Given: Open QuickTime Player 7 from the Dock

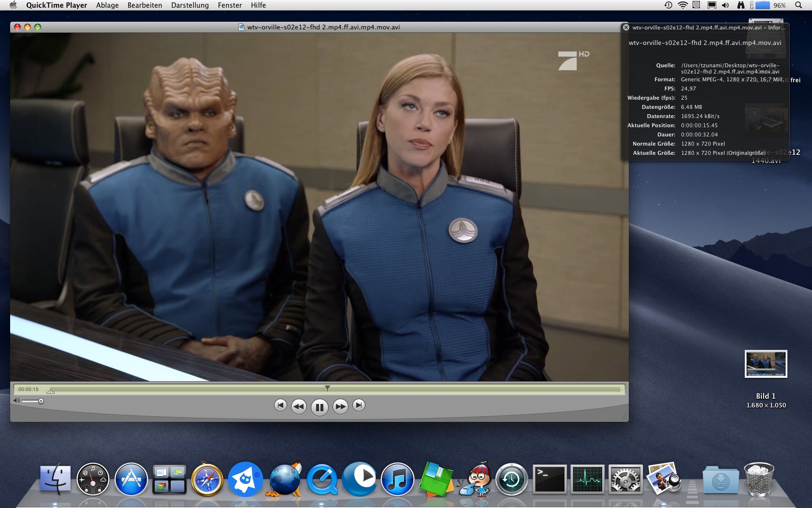Looking at the screenshot, I should click(x=322, y=479).
